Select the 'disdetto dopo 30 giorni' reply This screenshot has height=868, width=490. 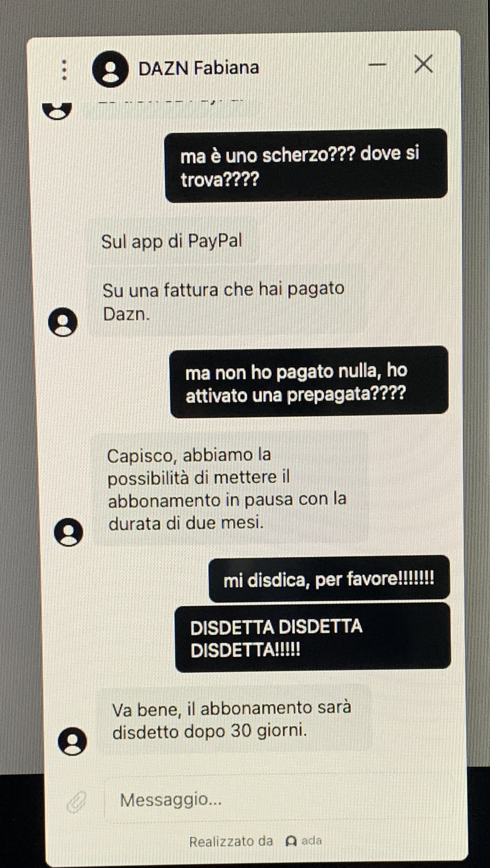tap(234, 719)
